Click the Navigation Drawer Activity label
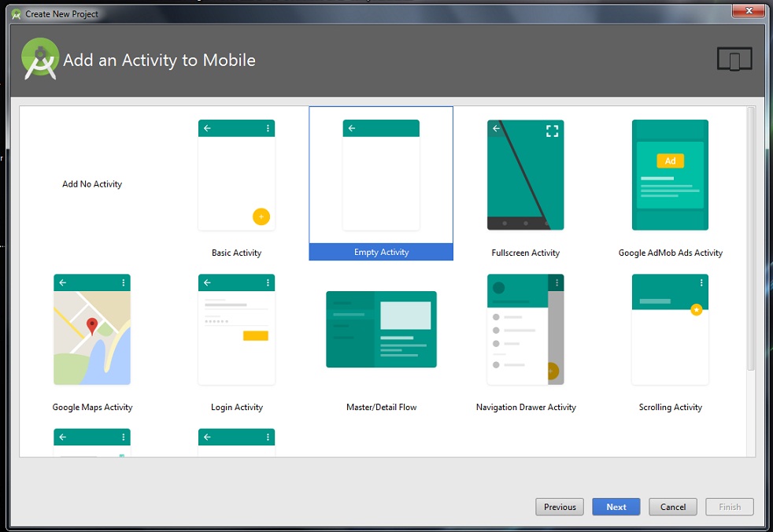Screen dimensions: 773x532 click(x=526, y=407)
